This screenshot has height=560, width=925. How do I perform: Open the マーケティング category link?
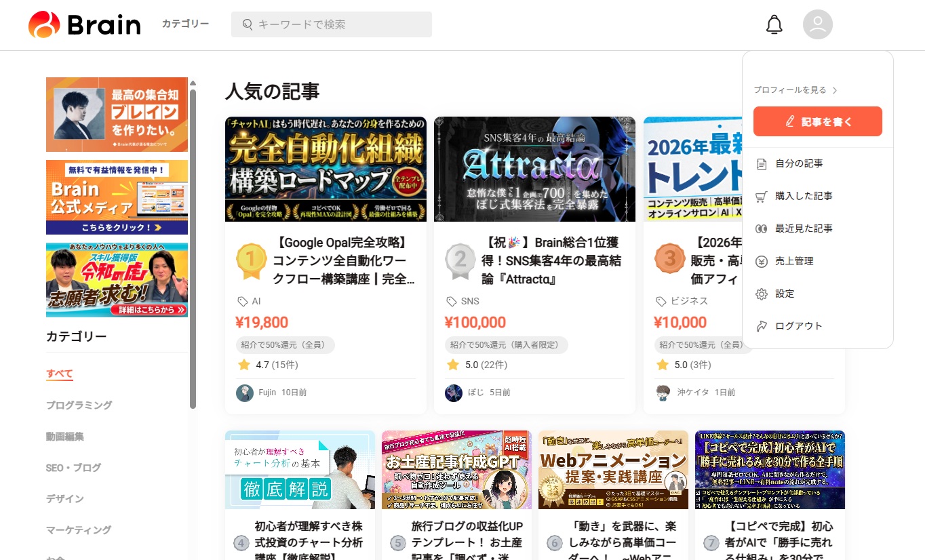79,529
